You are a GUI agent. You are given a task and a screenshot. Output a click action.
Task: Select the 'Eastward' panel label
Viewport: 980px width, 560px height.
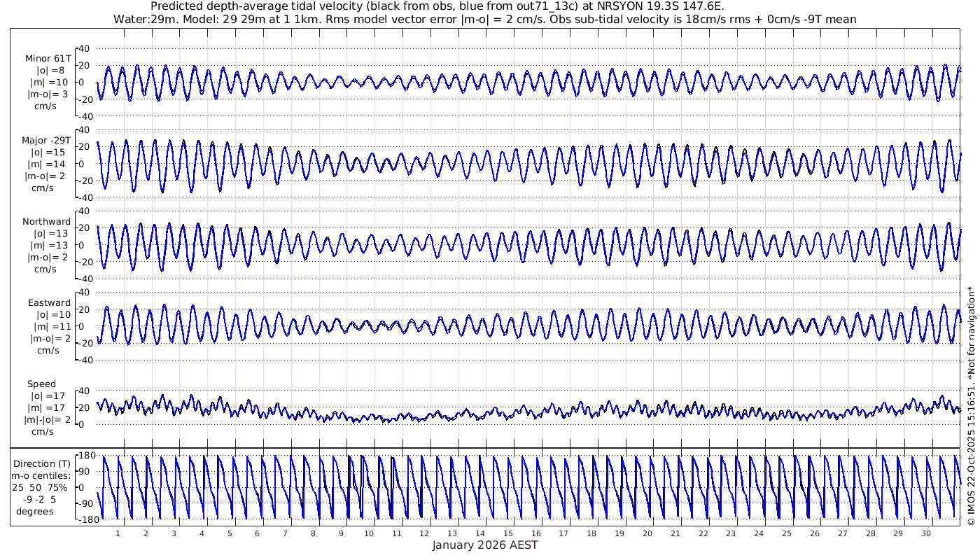50,302
